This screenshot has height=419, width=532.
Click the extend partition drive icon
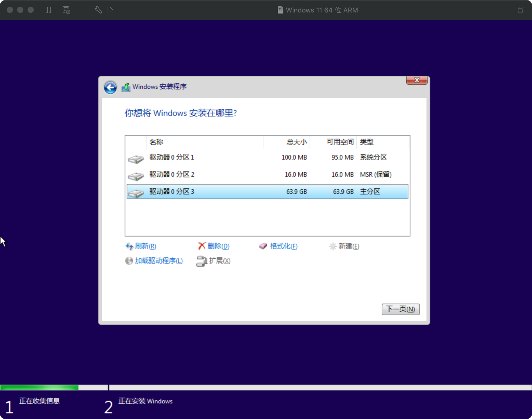pos(202,261)
